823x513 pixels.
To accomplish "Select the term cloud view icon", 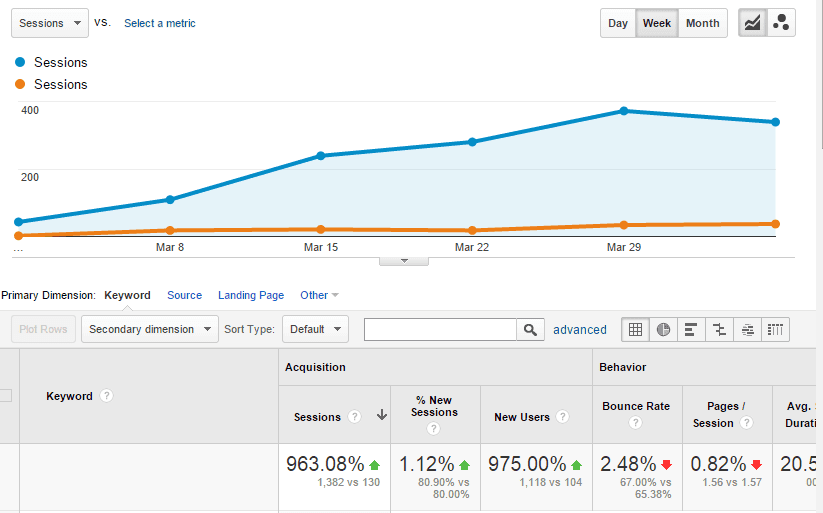I will click(747, 329).
